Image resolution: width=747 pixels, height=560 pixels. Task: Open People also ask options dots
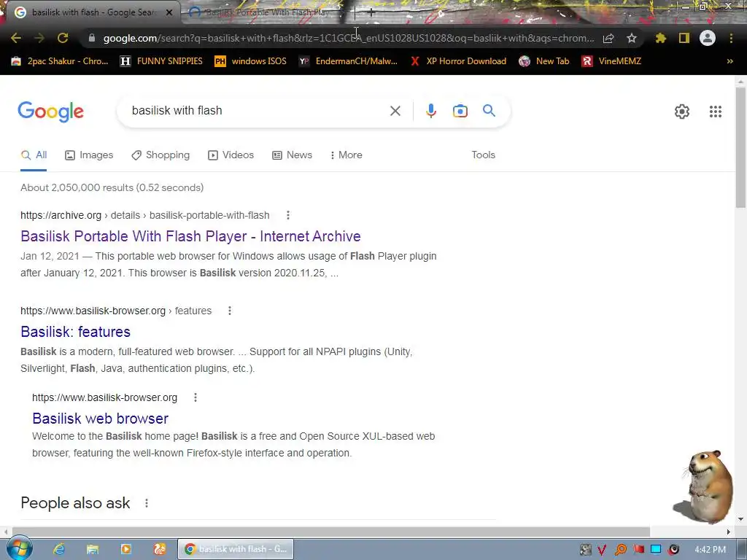147,503
